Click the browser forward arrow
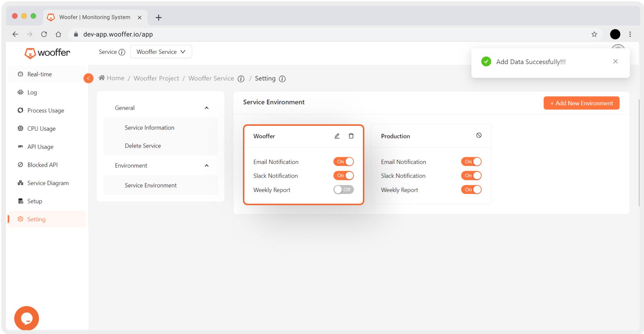This screenshot has width=644, height=334. pyautogui.click(x=30, y=34)
